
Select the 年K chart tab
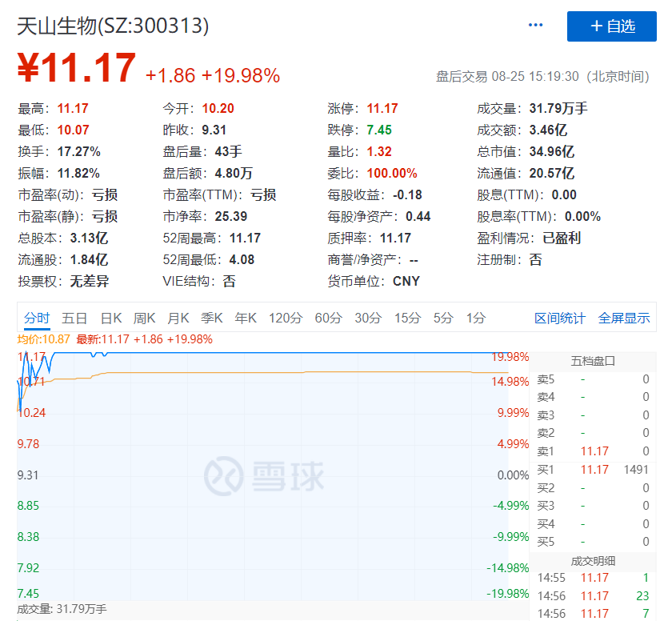coord(246,318)
